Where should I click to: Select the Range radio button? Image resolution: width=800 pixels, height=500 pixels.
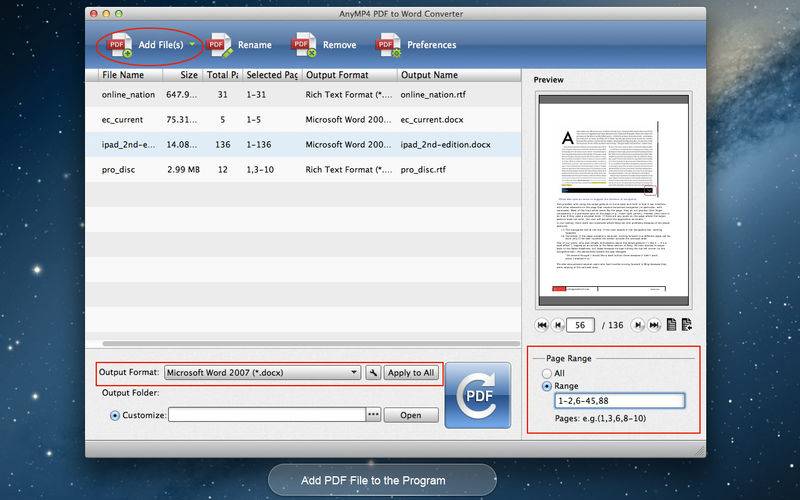point(547,386)
